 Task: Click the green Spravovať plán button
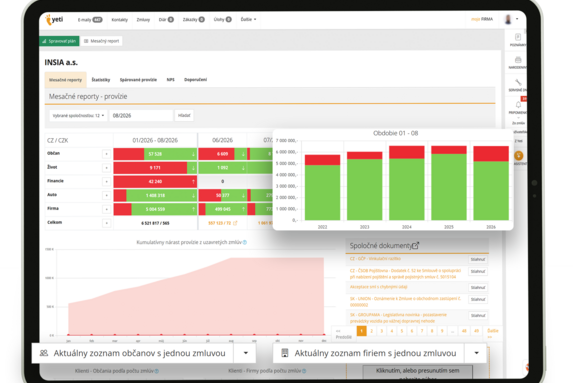coord(59,41)
